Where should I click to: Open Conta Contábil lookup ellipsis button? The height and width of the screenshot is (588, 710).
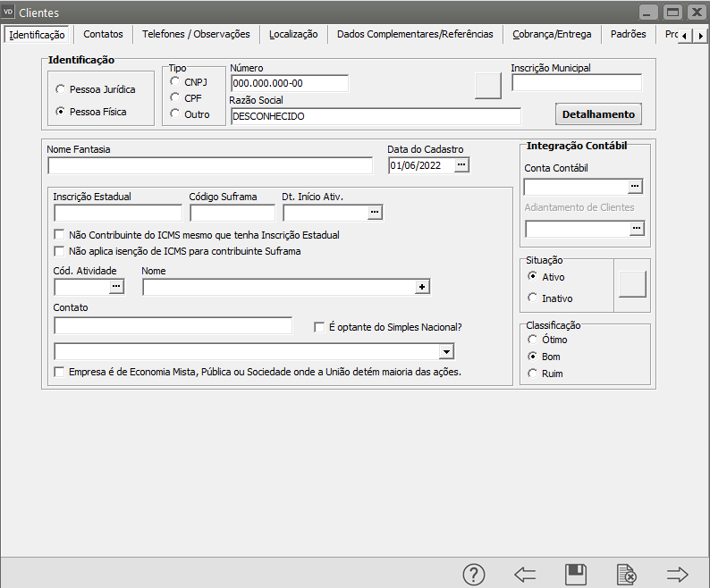(636, 187)
